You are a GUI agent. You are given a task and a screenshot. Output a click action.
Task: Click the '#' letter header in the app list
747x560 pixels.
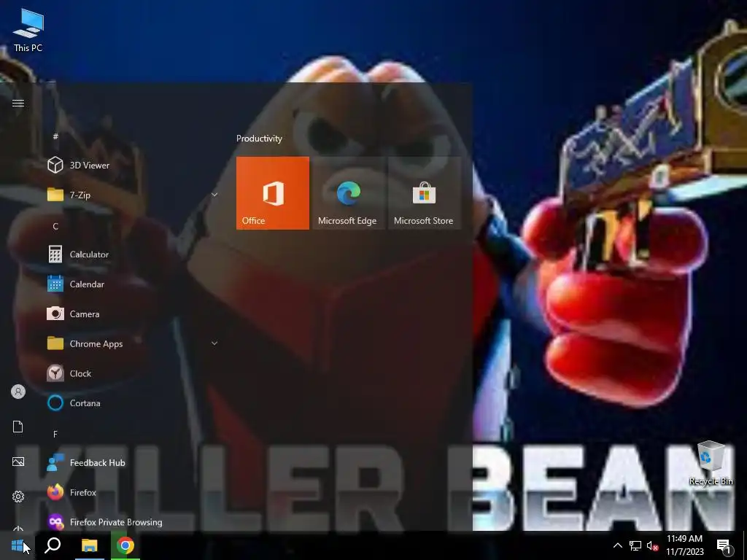coord(55,136)
